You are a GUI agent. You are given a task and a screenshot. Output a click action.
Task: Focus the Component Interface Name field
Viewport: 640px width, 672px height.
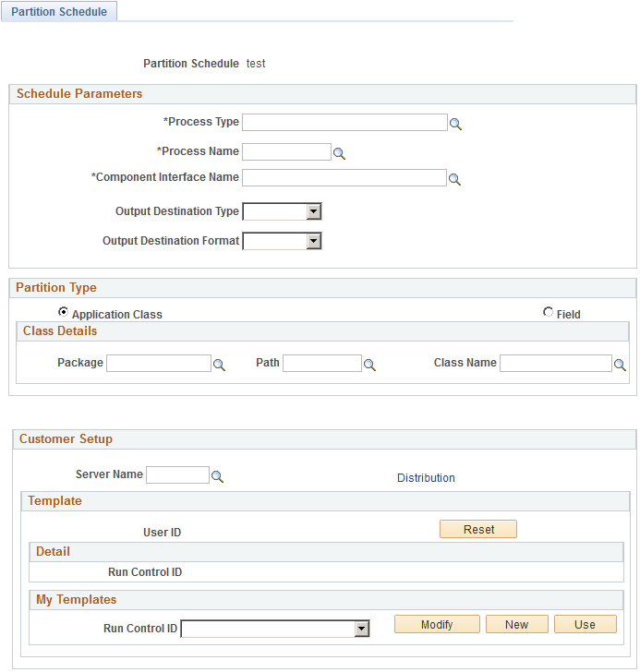344,177
